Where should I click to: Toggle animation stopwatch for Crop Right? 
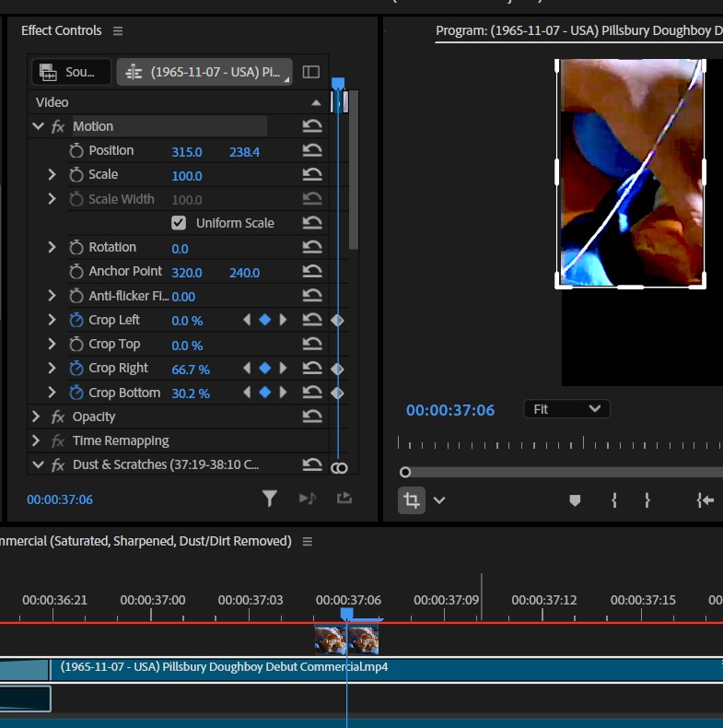(76, 369)
